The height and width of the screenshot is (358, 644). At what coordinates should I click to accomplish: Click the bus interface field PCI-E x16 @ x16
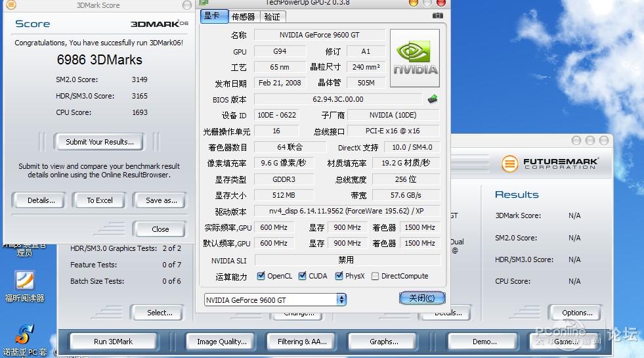point(393,131)
